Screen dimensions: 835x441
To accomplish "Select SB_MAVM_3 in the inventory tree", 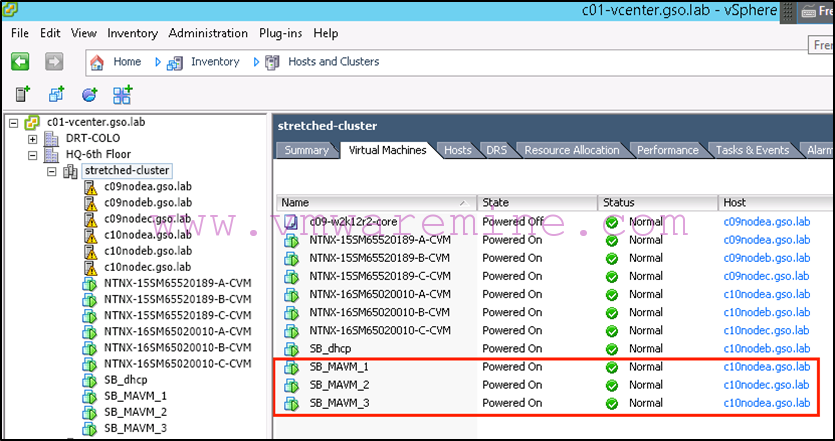I will [x=135, y=428].
